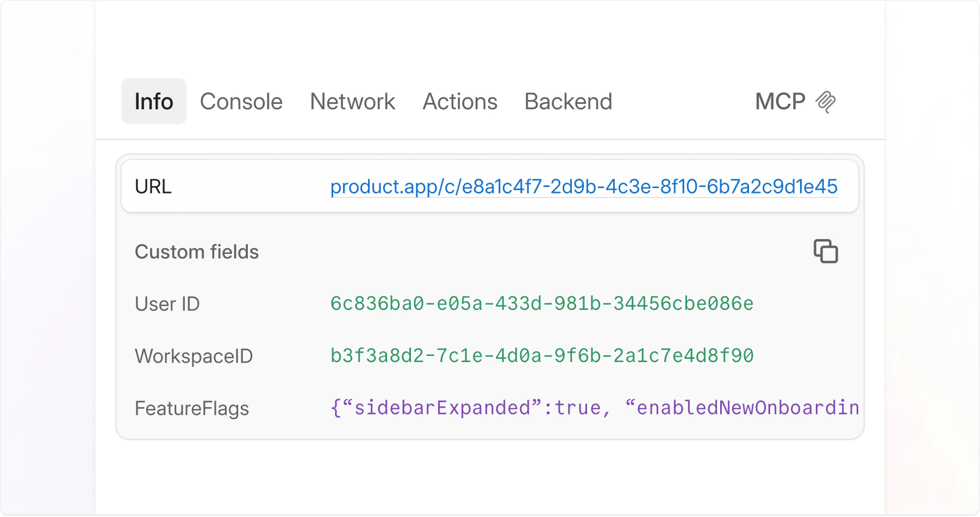Open the Console tab

[x=241, y=102]
